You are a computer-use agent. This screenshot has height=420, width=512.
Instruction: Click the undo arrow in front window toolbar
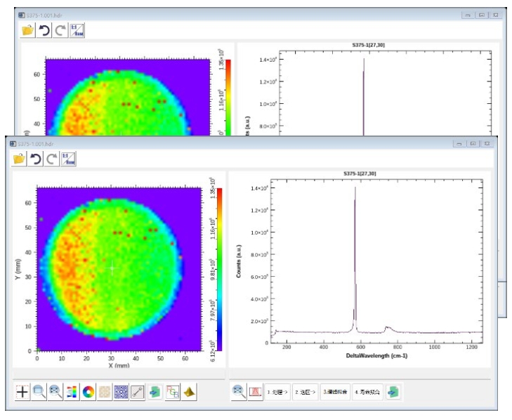(36, 159)
